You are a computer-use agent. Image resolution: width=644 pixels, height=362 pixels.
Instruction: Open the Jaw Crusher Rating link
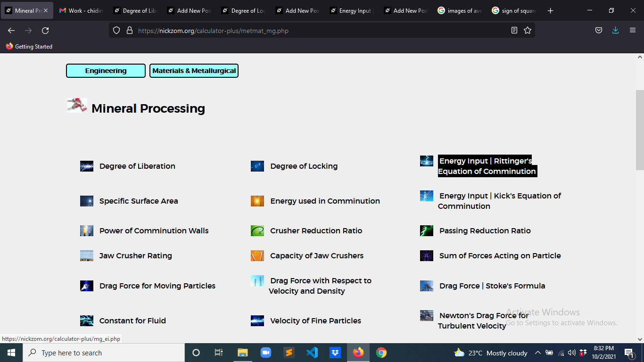[x=135, y=255]
